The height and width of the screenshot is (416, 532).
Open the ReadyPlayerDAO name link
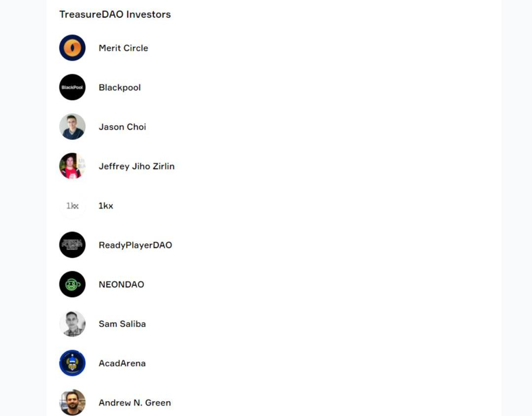(x=135, y=245)
